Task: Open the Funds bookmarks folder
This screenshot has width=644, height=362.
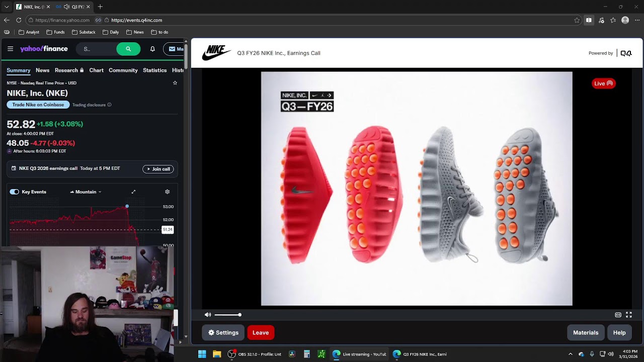Action: coord(55,32)
